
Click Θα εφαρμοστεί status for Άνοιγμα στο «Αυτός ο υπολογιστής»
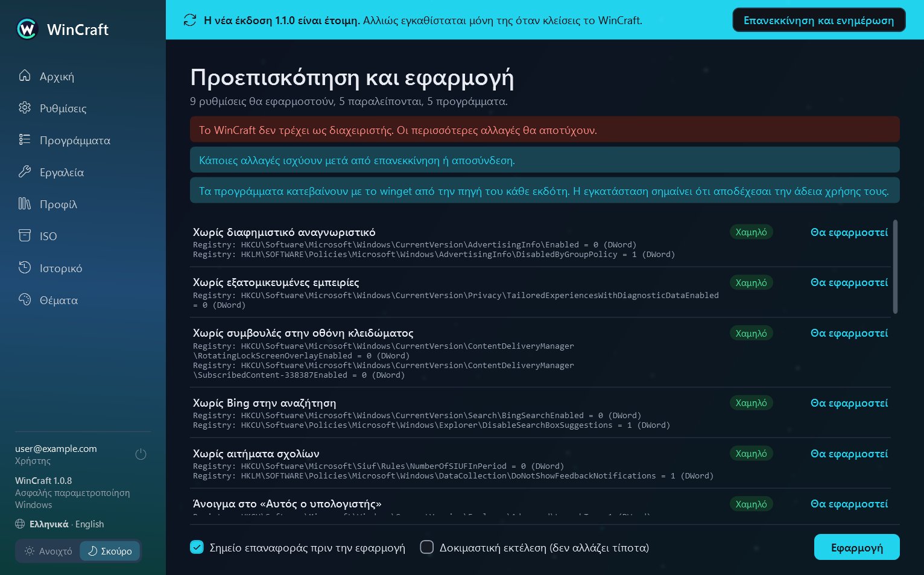tap(849, 504)
